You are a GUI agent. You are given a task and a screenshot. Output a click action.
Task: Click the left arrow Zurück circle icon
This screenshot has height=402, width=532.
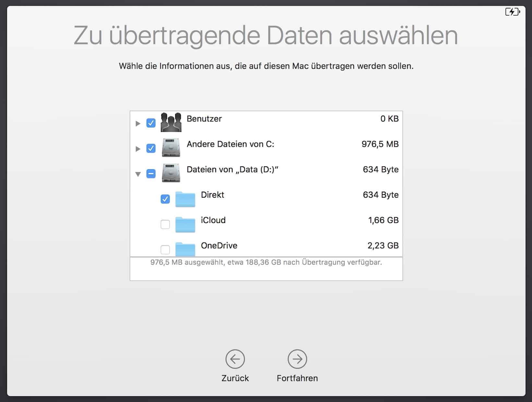tap(235, 359)
